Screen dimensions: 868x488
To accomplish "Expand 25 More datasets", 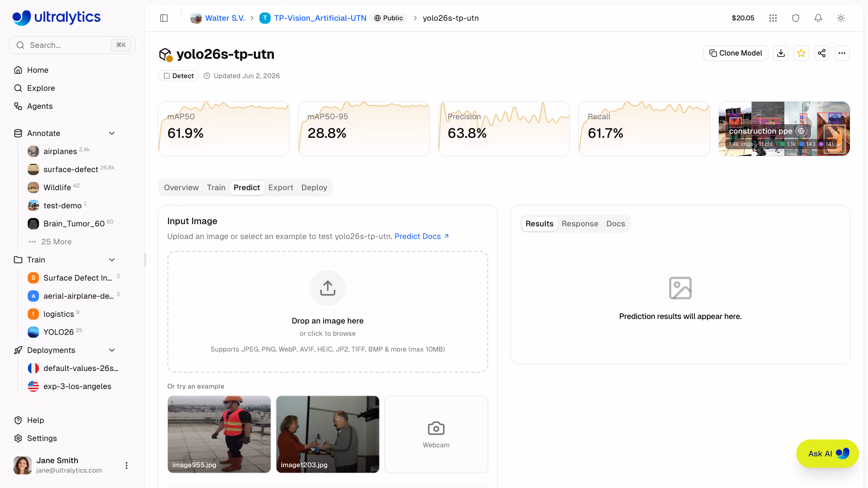I will 50,242.
